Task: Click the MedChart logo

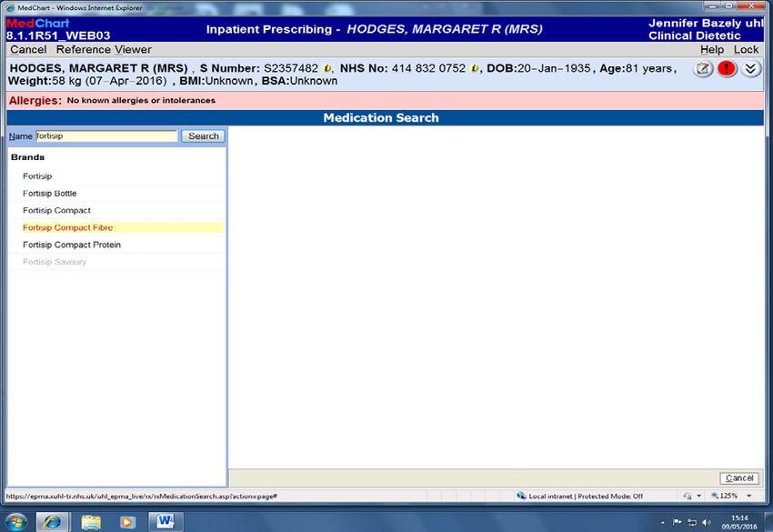Action: [x=38, y=23]
